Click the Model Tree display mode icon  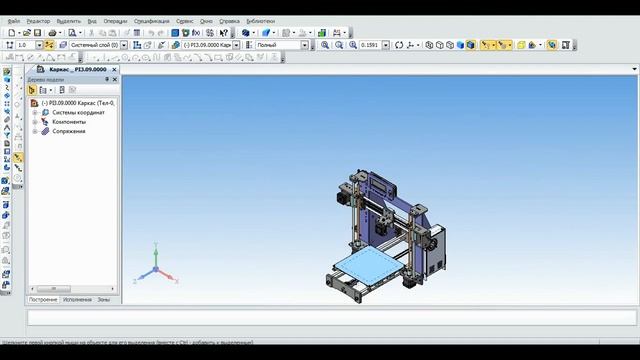pyautogui.click(x=32, y=90)
